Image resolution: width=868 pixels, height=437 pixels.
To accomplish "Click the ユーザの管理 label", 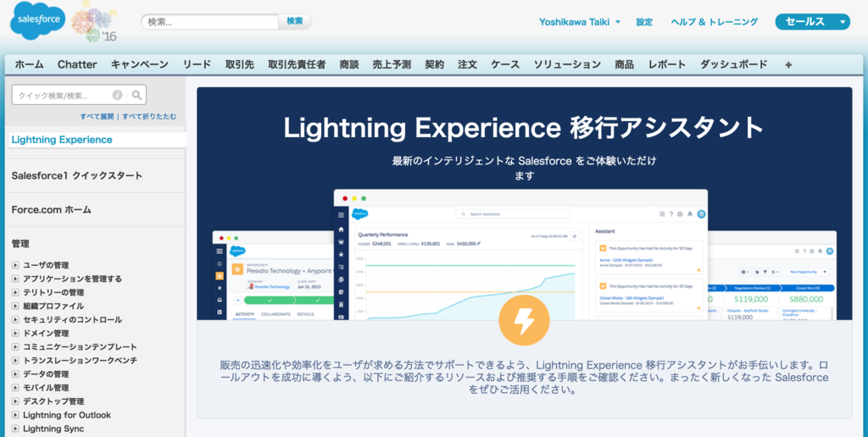I will tap(46, 266).
